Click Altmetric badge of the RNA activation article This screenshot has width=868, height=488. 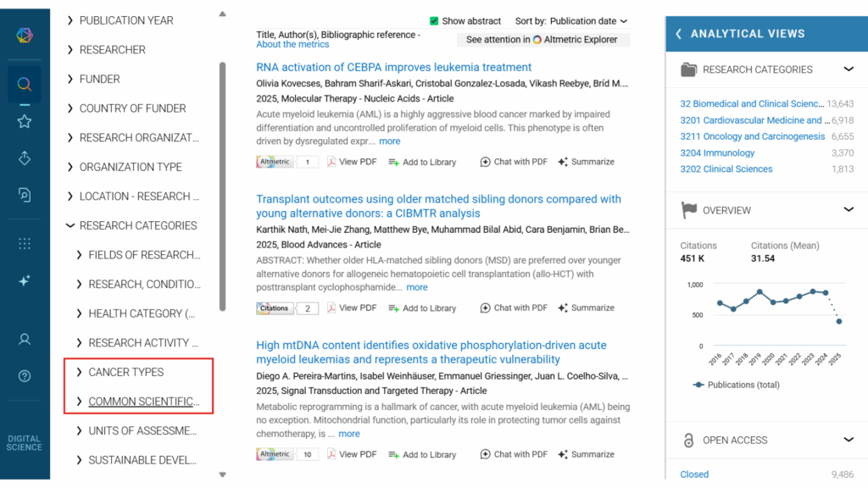[x=275, y=162]
